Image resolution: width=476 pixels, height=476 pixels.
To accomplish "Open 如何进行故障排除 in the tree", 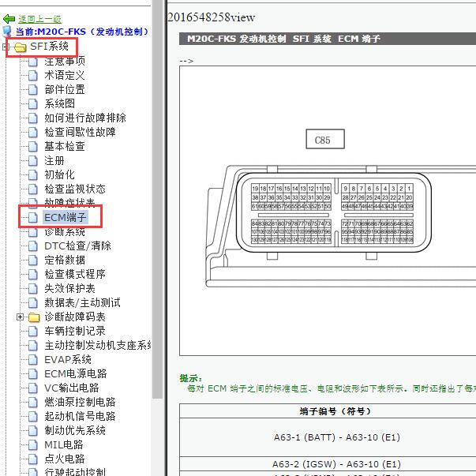I will [85, 118].
